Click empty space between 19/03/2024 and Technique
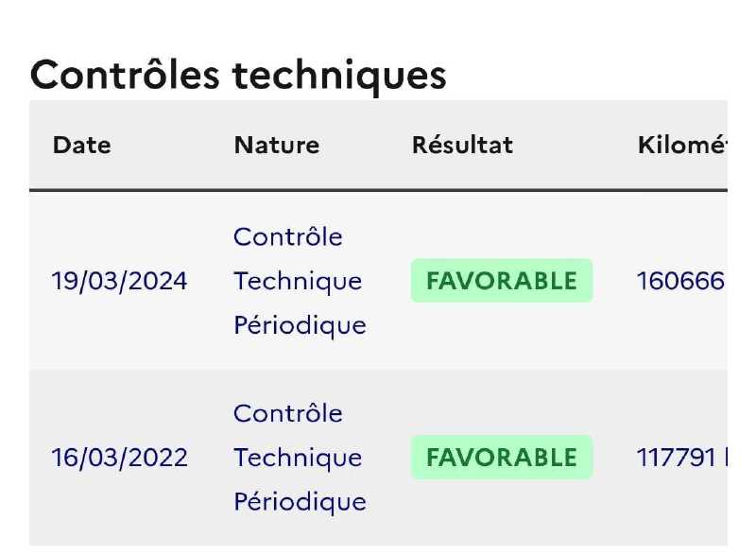756x555 pixels. click(x=211, y=281)
